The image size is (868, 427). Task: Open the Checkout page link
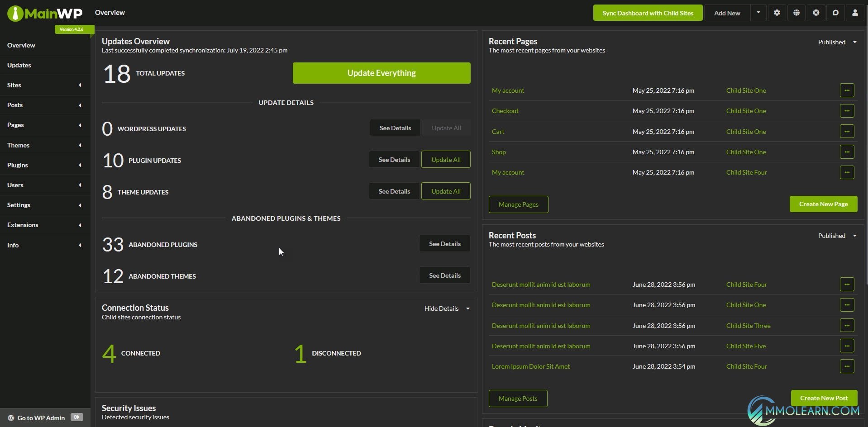point(505,111)
